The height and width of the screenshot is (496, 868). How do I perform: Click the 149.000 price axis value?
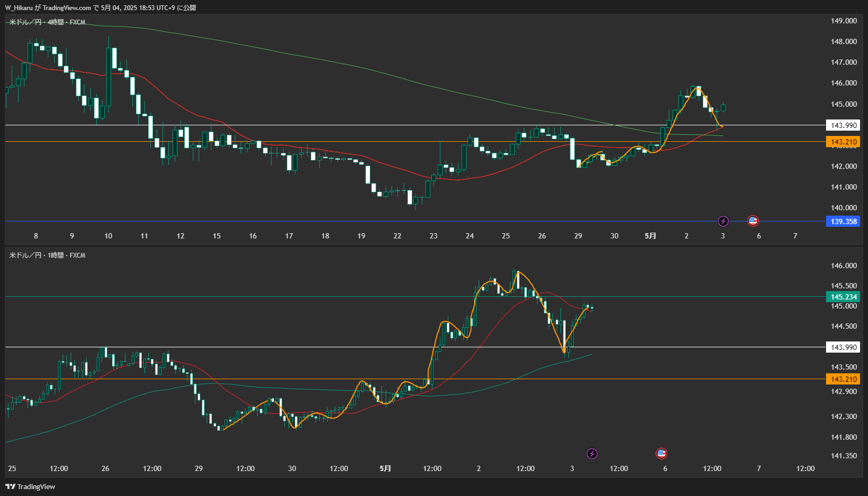click(844, 21)
